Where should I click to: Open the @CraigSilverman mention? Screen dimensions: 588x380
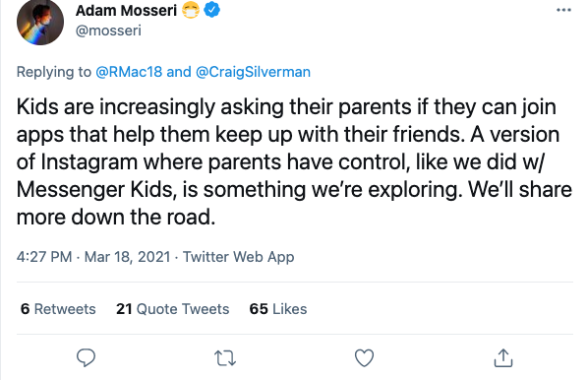pyautogui.click(x=253, y=72)
